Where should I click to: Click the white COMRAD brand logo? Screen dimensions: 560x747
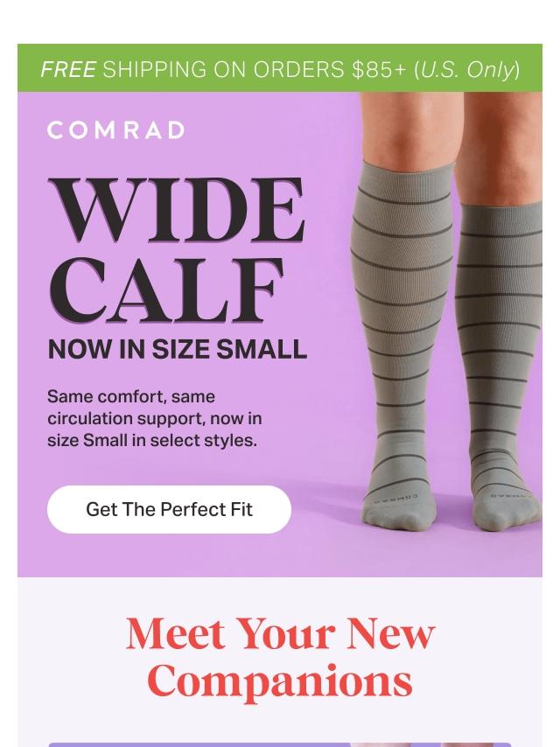coord(115,130)
